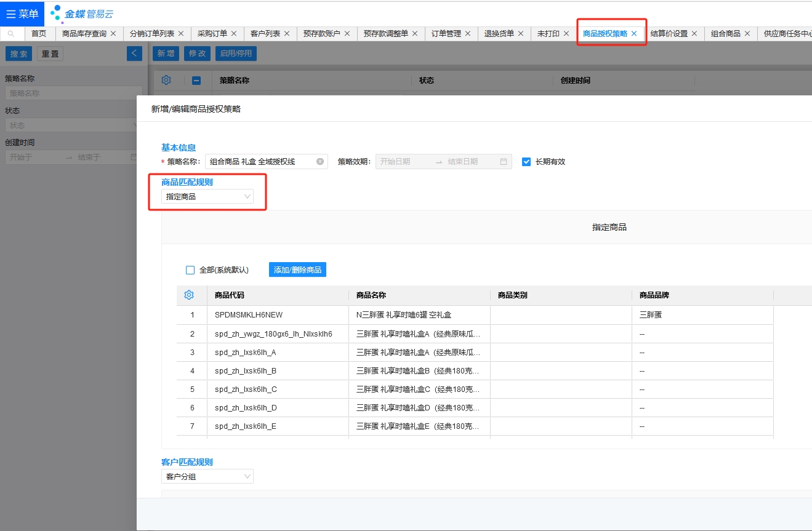This screenshot has height=531, width=812.
Task: Toggle the select-all checkbox in strategy list header
Action: [196, 80]
